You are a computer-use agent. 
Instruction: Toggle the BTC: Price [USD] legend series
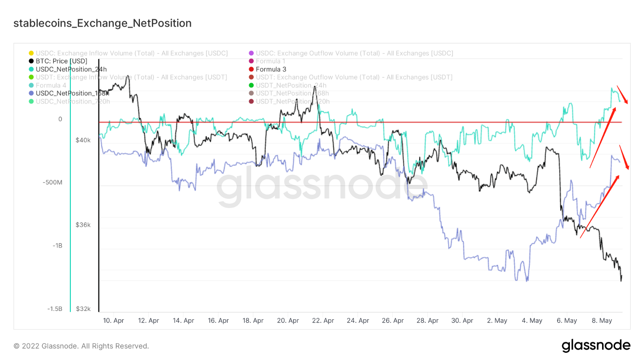click(x=61, y=61)
